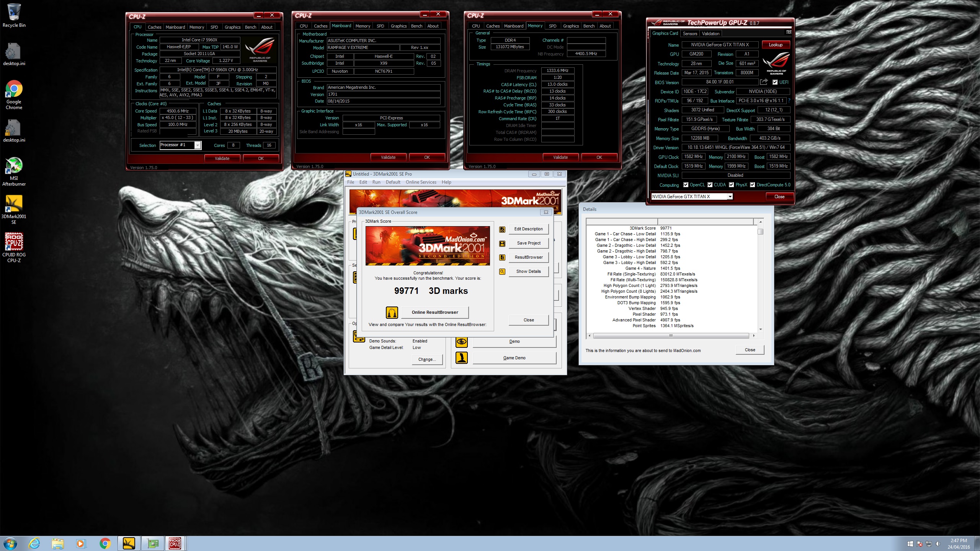This screenshot has width=980, height=551.
Task: Click the BIOS export arrow icon in GPU-Z
Action: 764,82
